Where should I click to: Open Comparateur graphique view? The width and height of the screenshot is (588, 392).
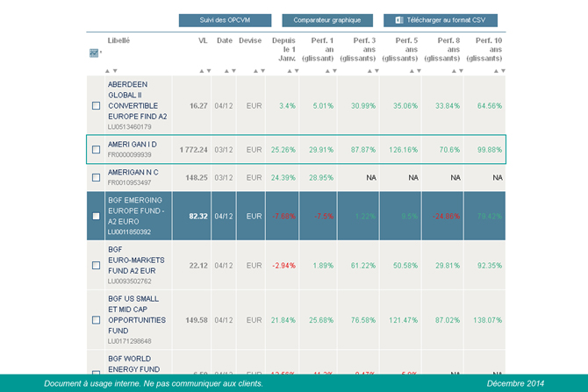pyautogui.click(x=326, y=19)
